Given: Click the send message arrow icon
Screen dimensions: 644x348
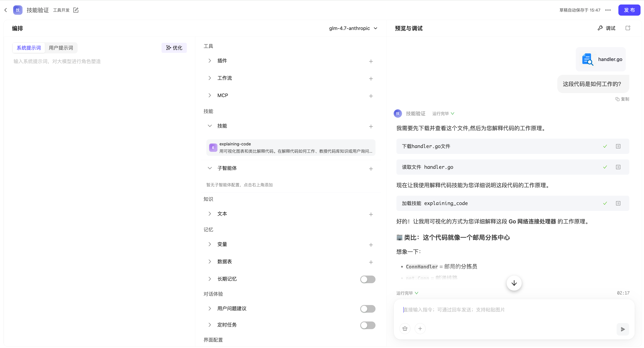Looking at the screenshot, I should click(x=623, y=329).
